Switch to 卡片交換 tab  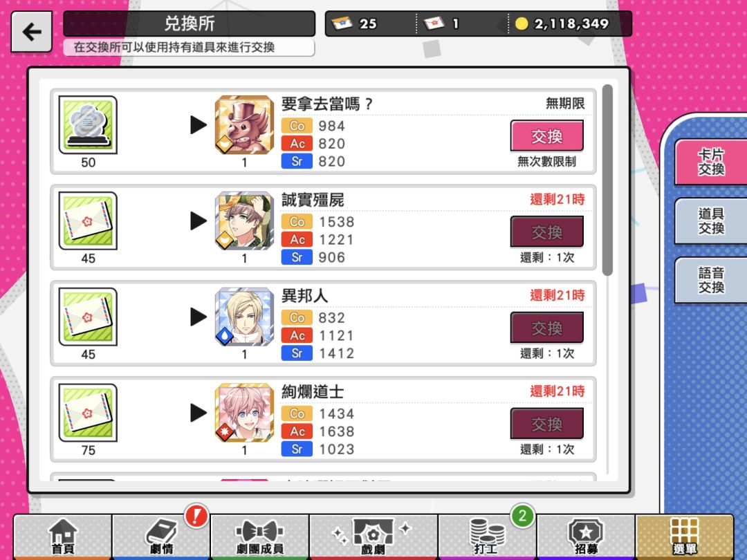(x=711, y=162)
